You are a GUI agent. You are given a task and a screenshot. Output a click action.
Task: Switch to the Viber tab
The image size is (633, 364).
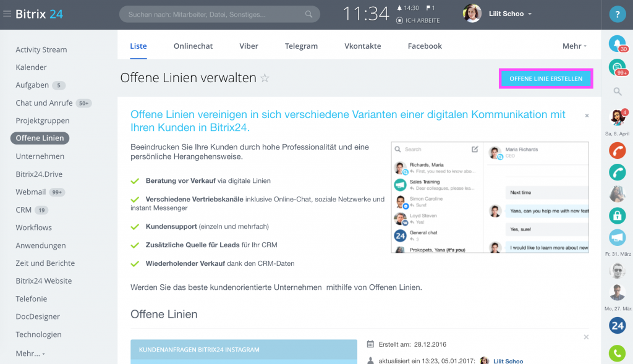point(249,46)
